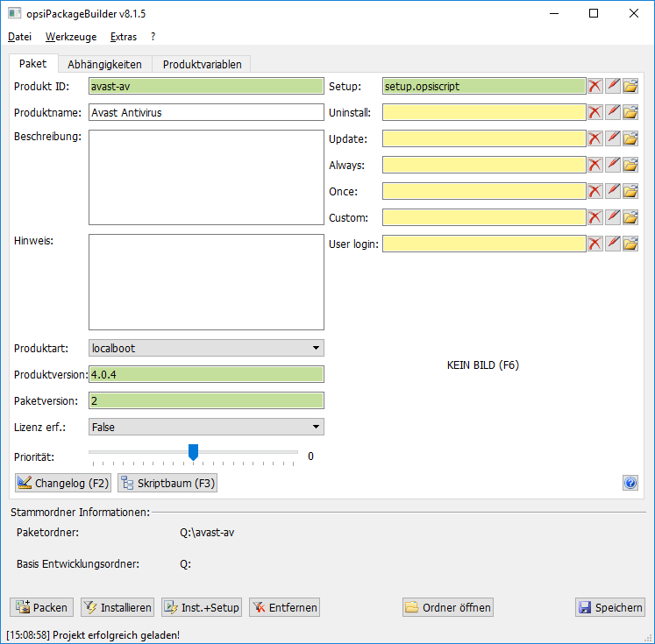Switch to the Abhängigkeiten tab
Viewport: 655px width, 644px height.
tap(104, 64)
